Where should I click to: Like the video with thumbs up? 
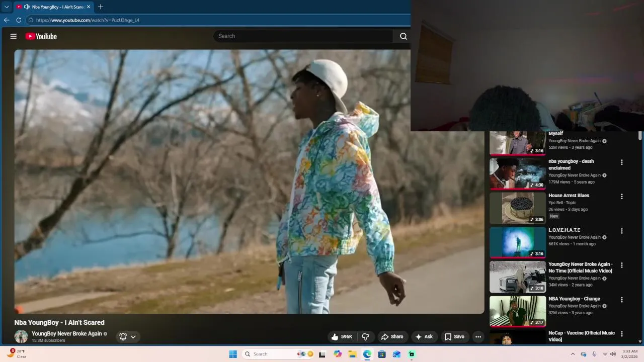point(342,337)
